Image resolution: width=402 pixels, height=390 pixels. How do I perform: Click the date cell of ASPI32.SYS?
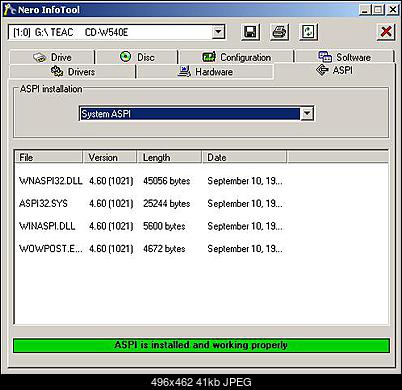click(245, 203)
